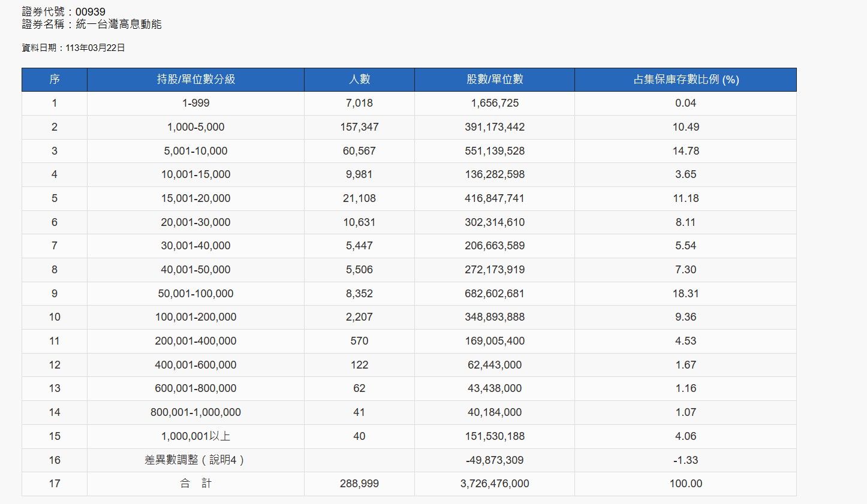Image resolution: width=867 pixels, height=504 pixels.
Task: Click percentage value 14.78
Action: click(x=686, y=151)
